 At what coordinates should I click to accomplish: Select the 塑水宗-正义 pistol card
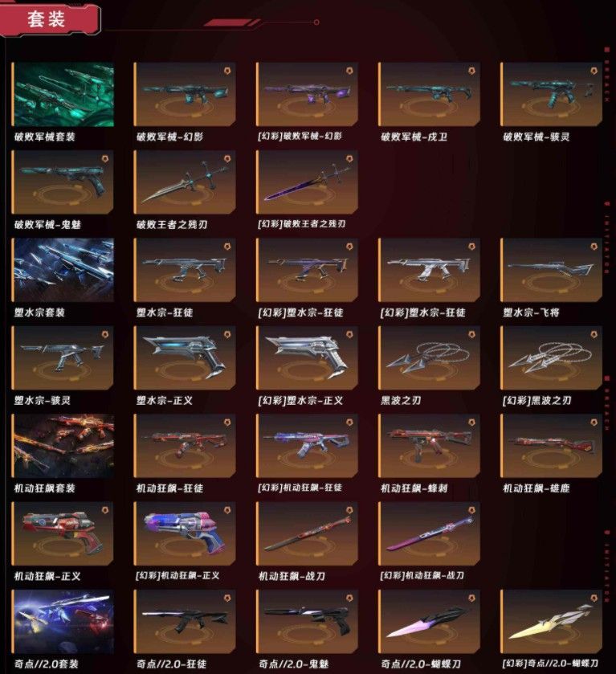tap(185, 357)
